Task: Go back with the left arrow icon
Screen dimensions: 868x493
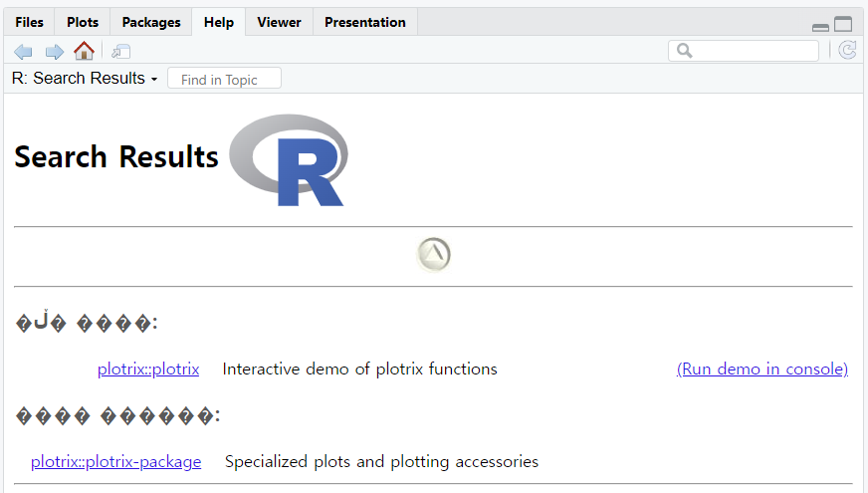Action: [23, 52]
